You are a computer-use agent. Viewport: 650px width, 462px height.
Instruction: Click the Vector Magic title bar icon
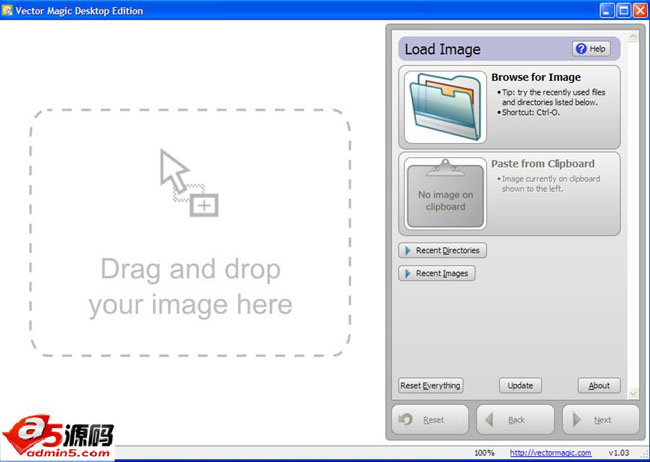[7, 10]
